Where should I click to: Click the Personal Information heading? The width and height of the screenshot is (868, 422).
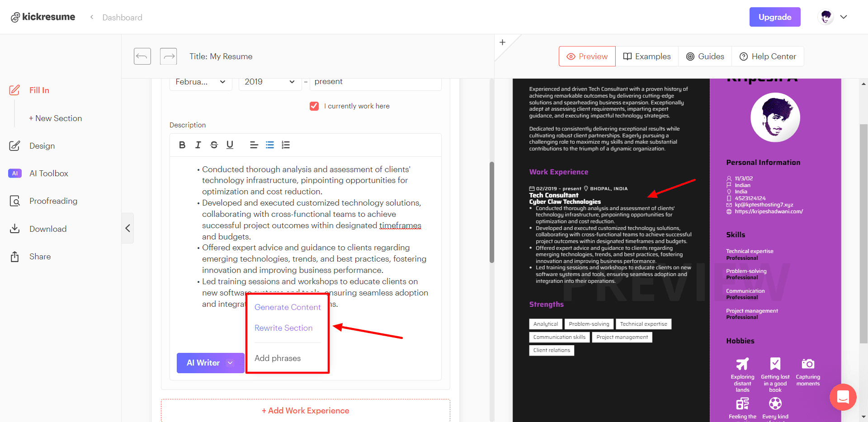pyautogui.click(x=763, y=163)
